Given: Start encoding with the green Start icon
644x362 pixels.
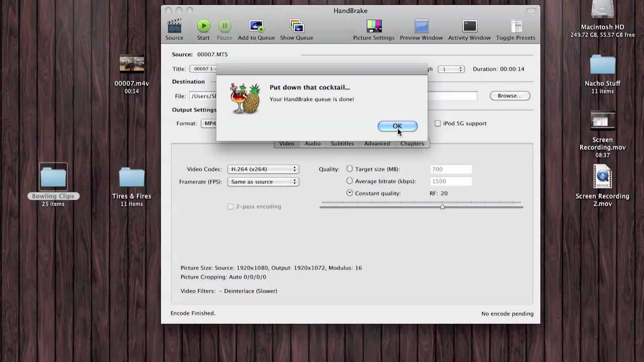Looking at the screenshot, I should pyautogui.click(x=203, y=26).
